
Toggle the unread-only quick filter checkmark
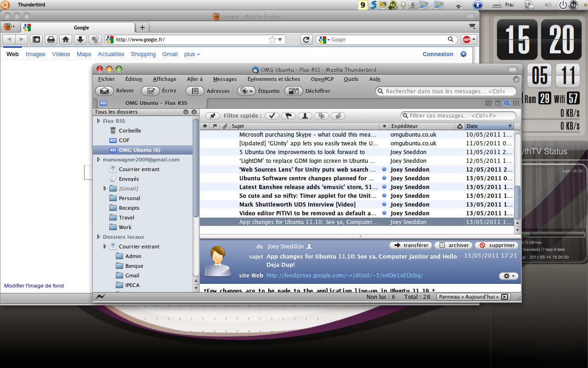pos(272,116)
